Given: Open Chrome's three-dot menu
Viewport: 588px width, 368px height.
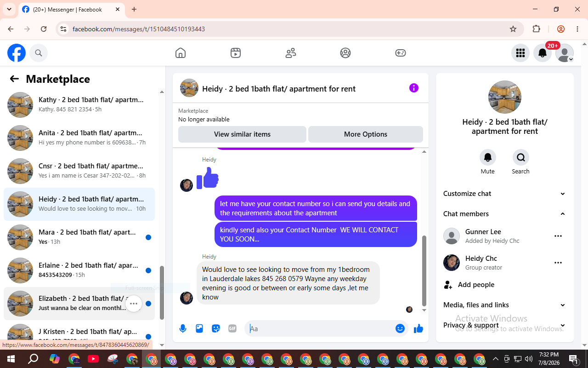Looking at the screenshot, I should coord(577,29).
